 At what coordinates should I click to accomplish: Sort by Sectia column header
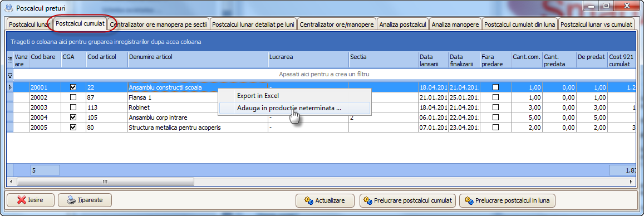(x=383, y=60)
